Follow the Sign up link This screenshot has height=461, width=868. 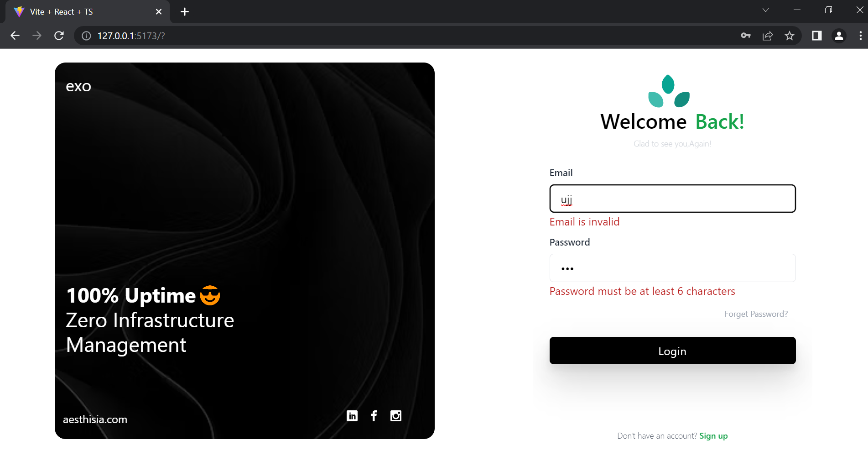pyautogui.click(x=713, y=436)
